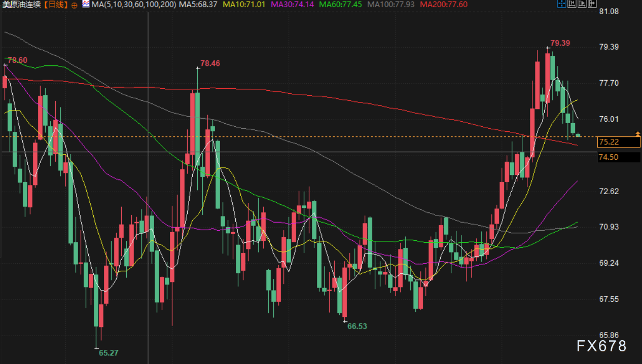642x364 pixels.
Task: Click the 美原油连续 symbol name
Action: (x=21, y=5)
